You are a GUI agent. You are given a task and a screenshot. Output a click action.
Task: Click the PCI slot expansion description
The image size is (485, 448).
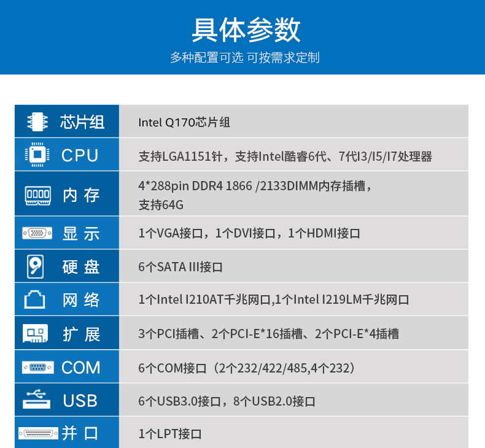[268, 334]
